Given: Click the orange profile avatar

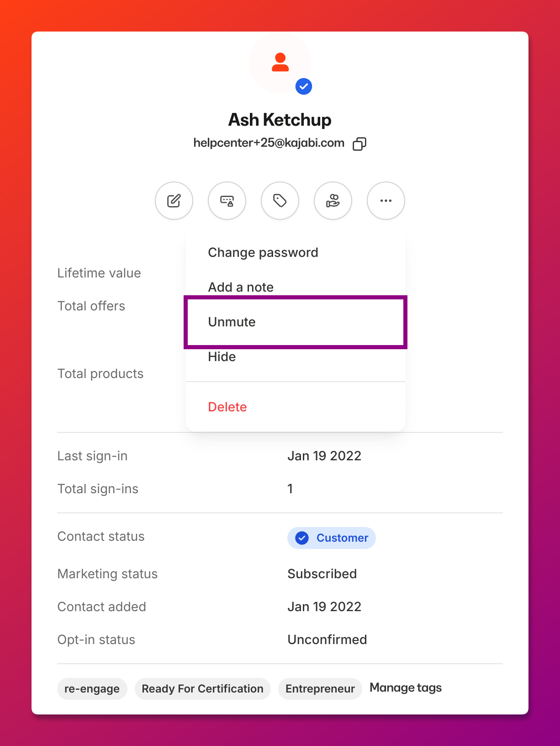Looking at the screenshot, I should 280,63.
